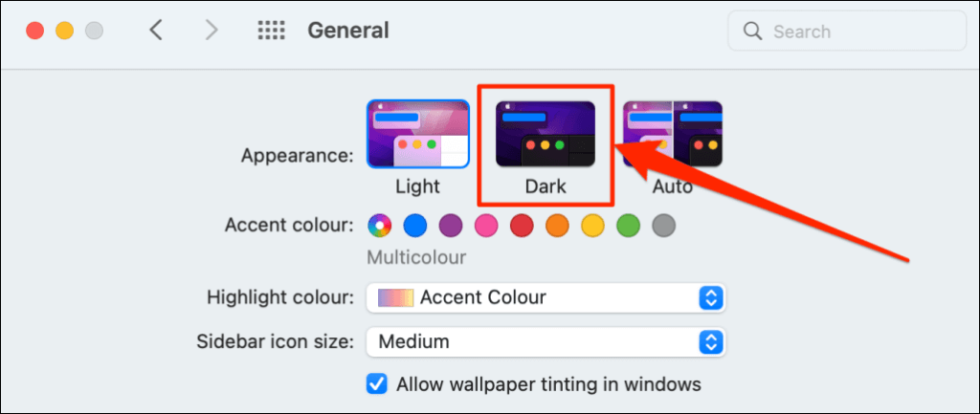The image size is (980, 414).
Task: Pick the red accent colour
Action: (x=522, y=226)
